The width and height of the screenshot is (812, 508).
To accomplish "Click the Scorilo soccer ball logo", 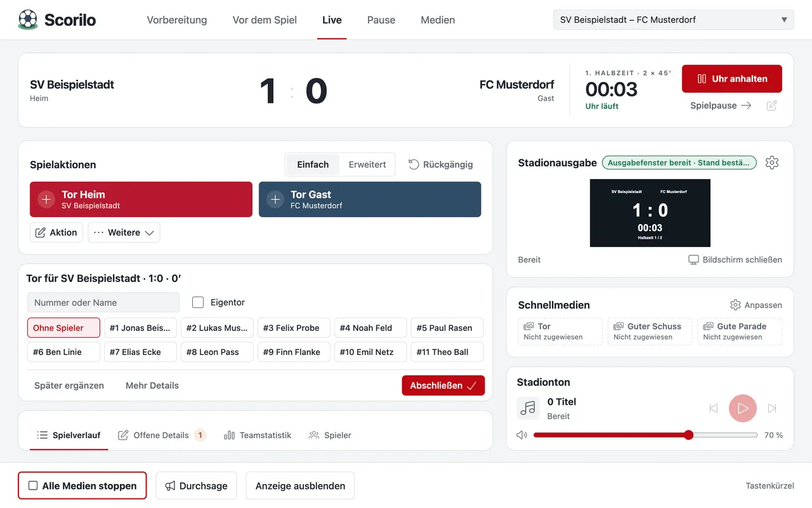I will tap(28, 20).
